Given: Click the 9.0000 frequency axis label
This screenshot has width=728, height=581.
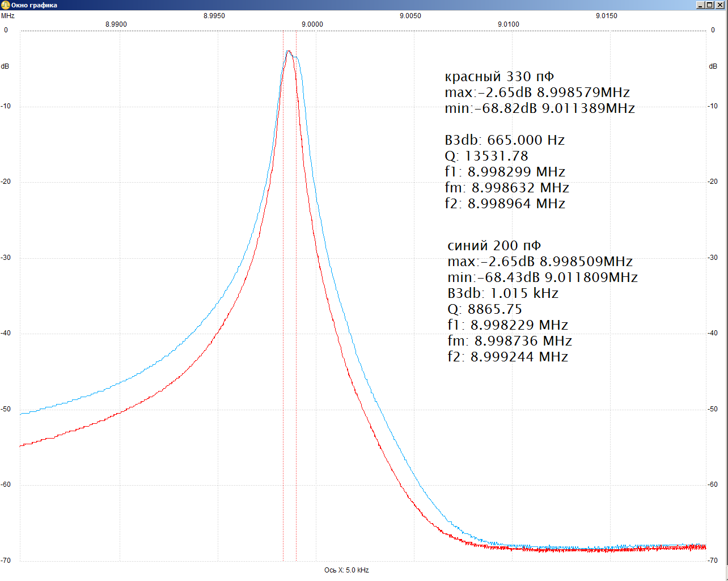Looking at the screenshot, I should pyautogui.click(x=312, y=24).
